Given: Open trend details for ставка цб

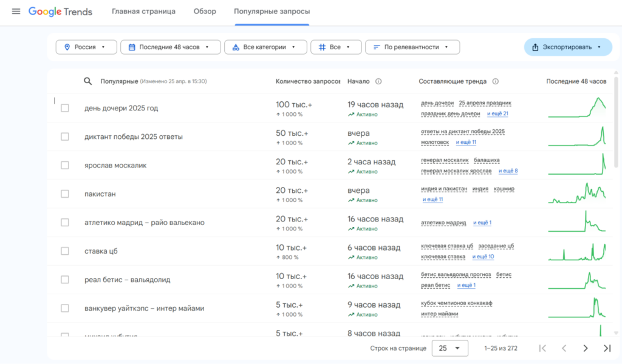Looking at the screenshot, I should tap(101, 251).
